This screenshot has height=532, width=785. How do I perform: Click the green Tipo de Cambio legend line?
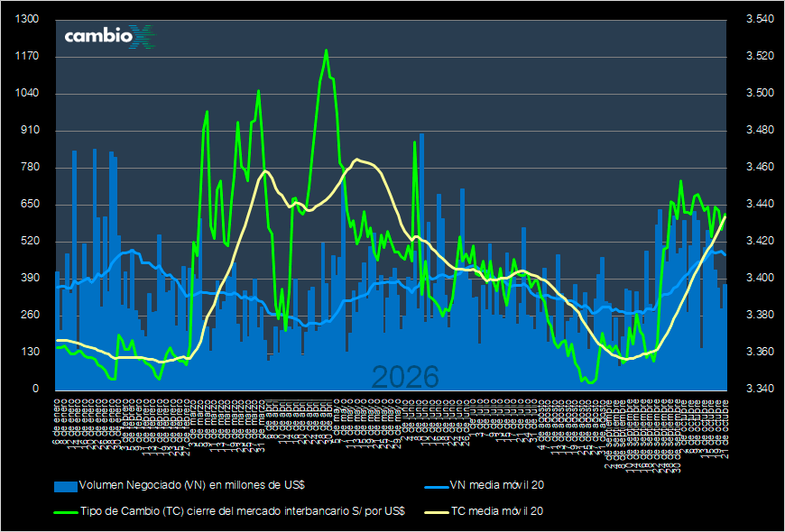[x=66, y=512]
